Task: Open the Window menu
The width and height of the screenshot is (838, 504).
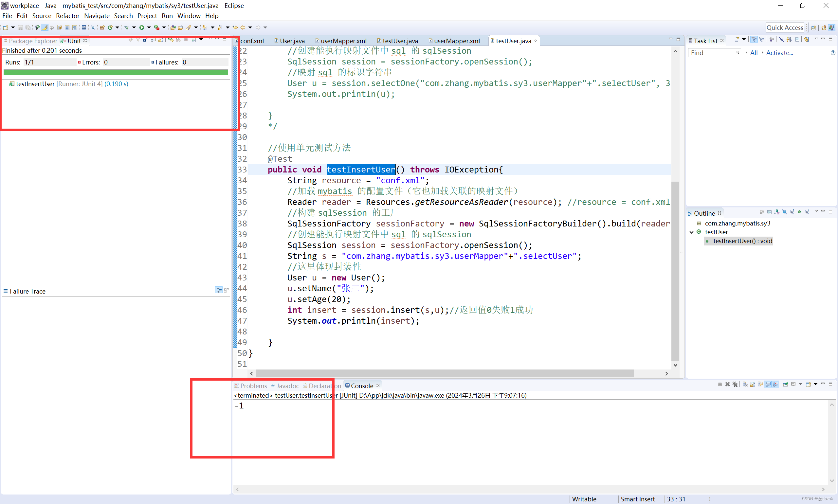Action: (189, 16)
